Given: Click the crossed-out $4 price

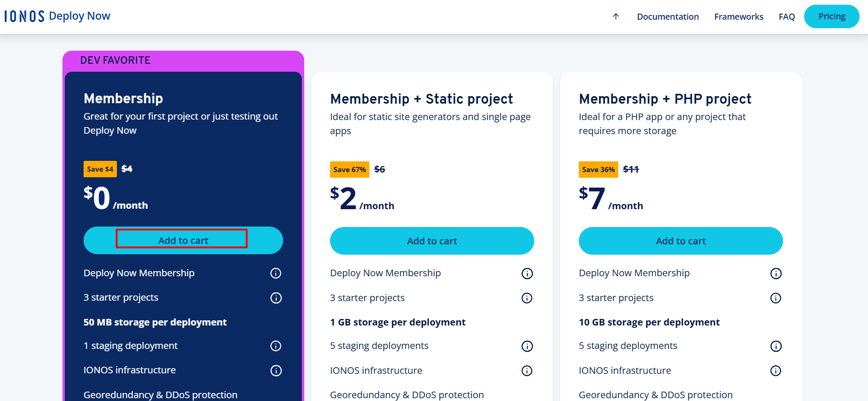Looking at the screenshot, I should click(127, 169).
